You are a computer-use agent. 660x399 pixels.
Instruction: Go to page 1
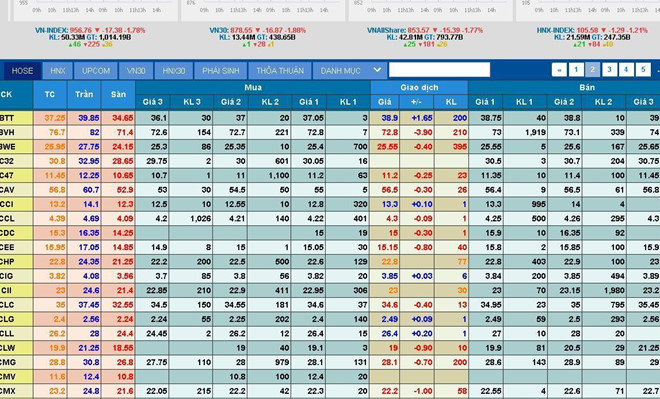pyautogui.click(x=576, y=70)
